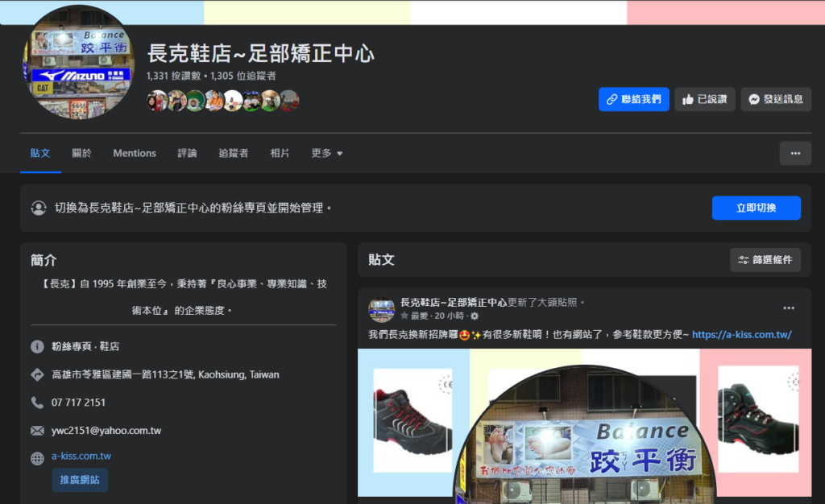Click the 聯絡我們 contact button
The height and width of the screenshot is (504, 825).
tap(633, 99)
